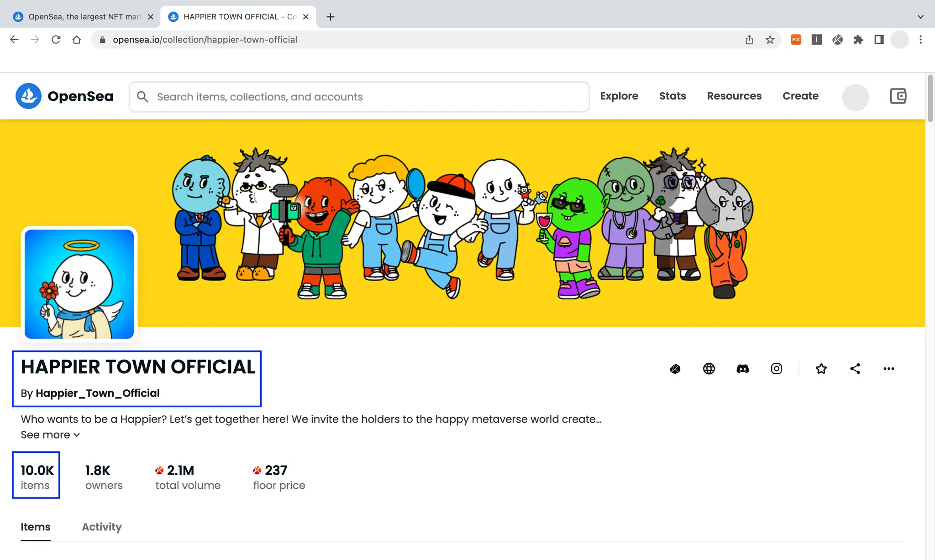Add collection to watchlist star icon

coord(821,368)
